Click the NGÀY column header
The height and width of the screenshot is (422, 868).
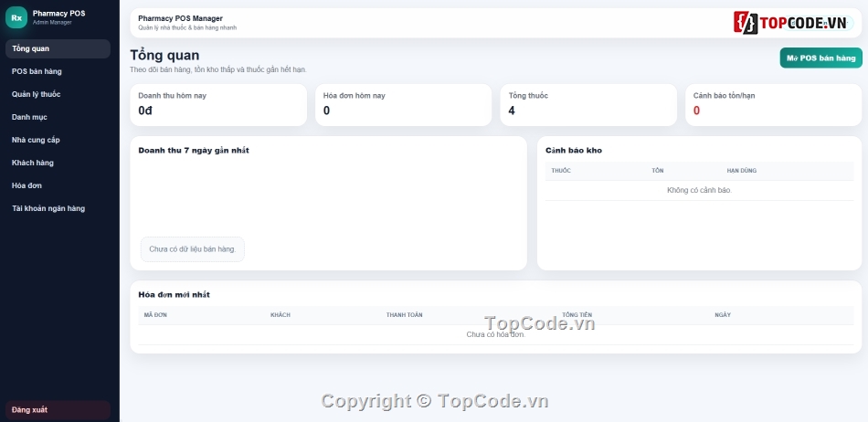[723, 315]
